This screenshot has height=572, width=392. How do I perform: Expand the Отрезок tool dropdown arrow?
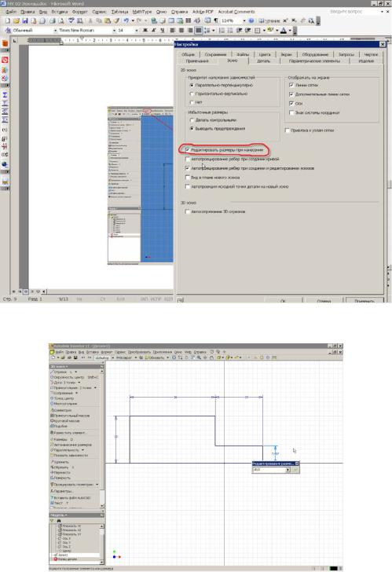[76, 372]
